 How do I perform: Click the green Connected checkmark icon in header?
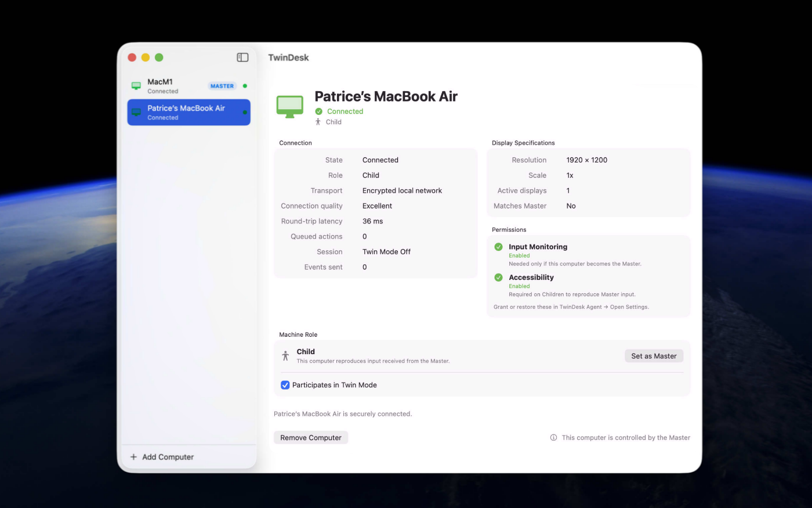318,111
